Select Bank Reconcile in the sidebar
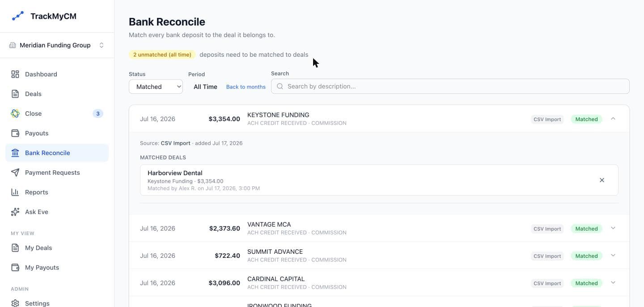This screenshot has height=307, width=644. (x=57, y=153)
